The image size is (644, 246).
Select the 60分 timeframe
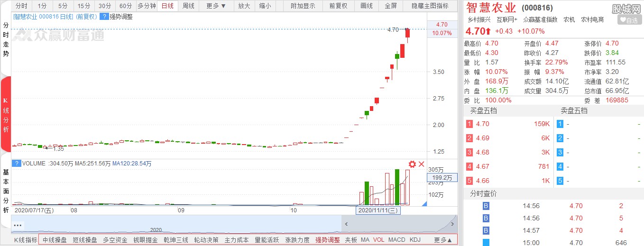(126, 6)
